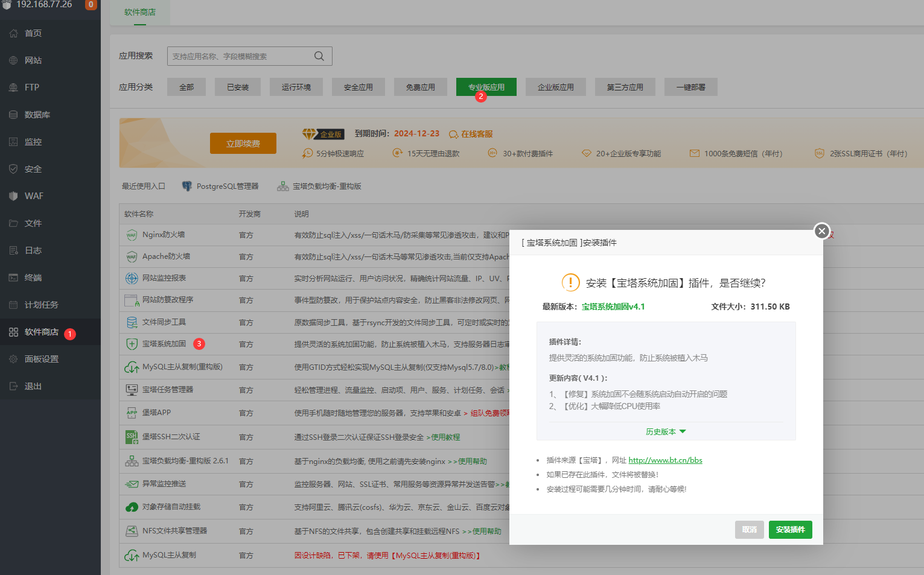The image size is (924, 575).
Task: Select the 第三方应用 category tab
Action: click(625, 87)
